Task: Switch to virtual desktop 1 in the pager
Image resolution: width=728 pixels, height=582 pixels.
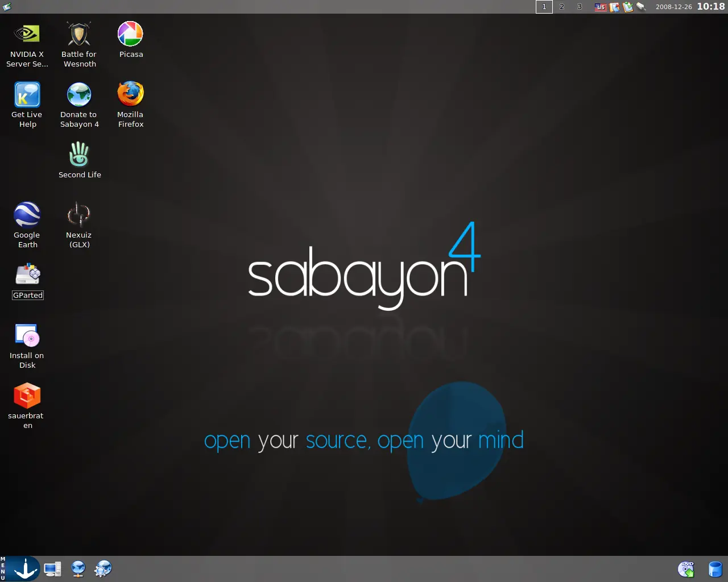Action: (544, 7)
